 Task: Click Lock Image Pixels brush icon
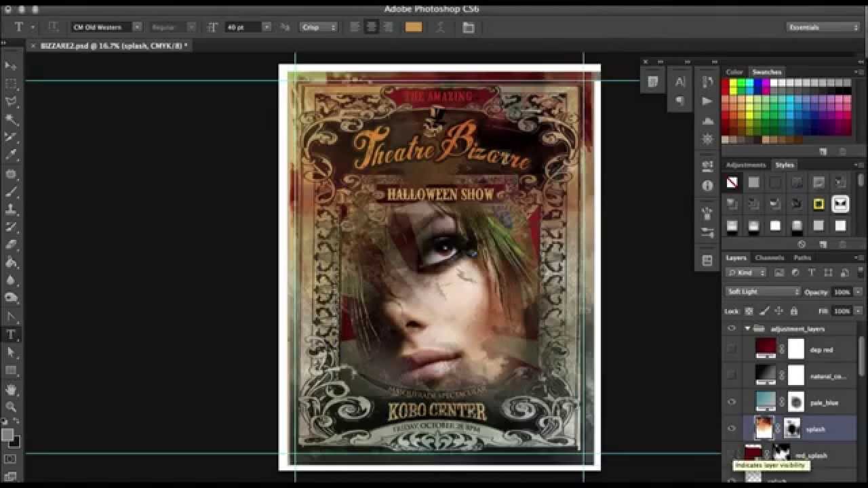764,311
